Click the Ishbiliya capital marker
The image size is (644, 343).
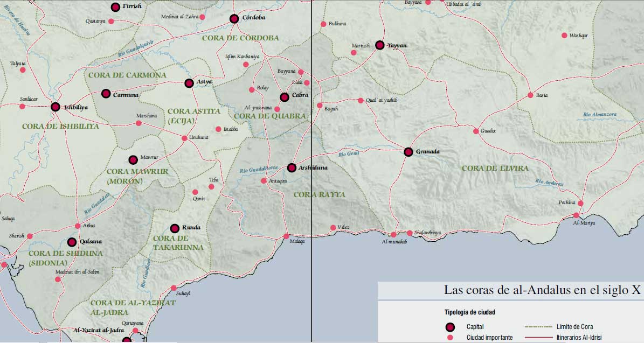[55, 107]
